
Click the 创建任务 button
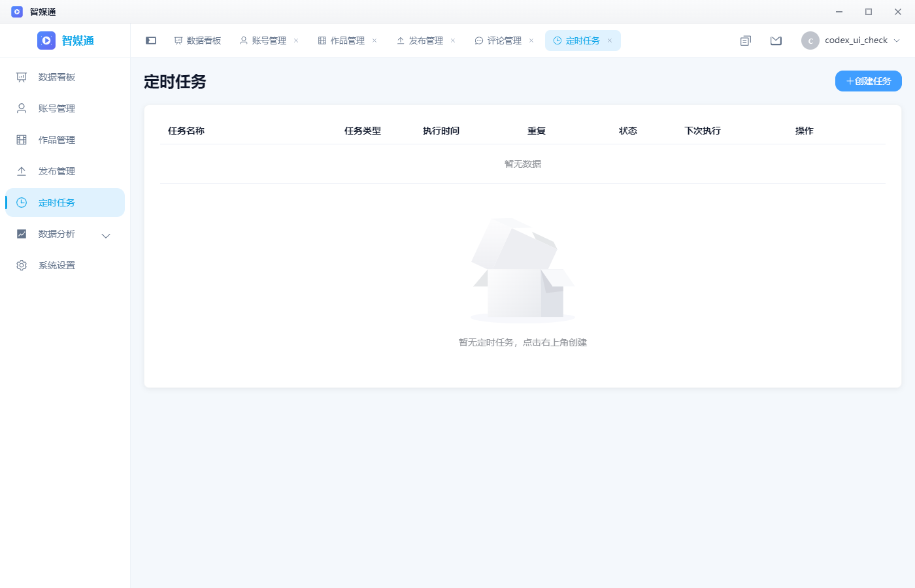[869, 81]
